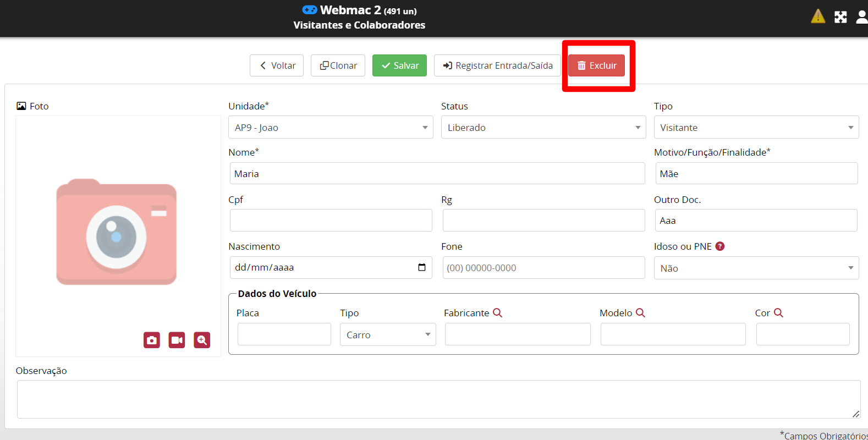Search Fabricante with magnifier icon
The image size is (868, 440).
coord(497,312)
